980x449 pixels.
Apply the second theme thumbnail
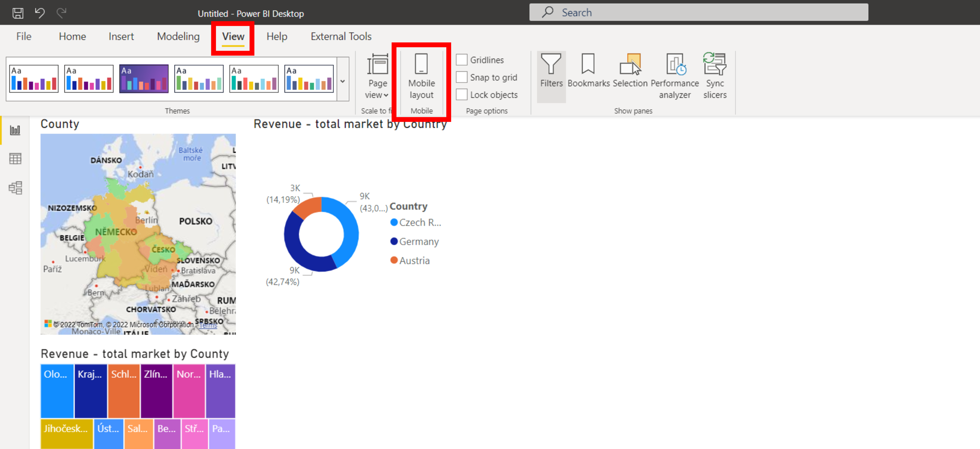click(x=89, y=79)
